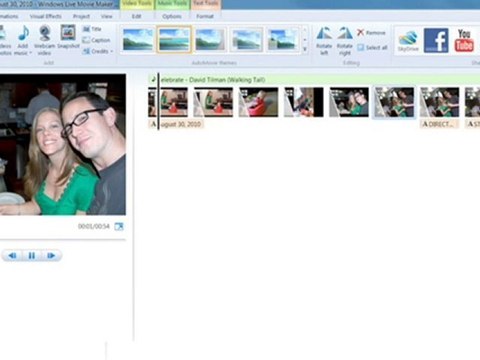Click the preview seek bar
Viewport: 480px width, 360px height.
[x=63, y=239]
